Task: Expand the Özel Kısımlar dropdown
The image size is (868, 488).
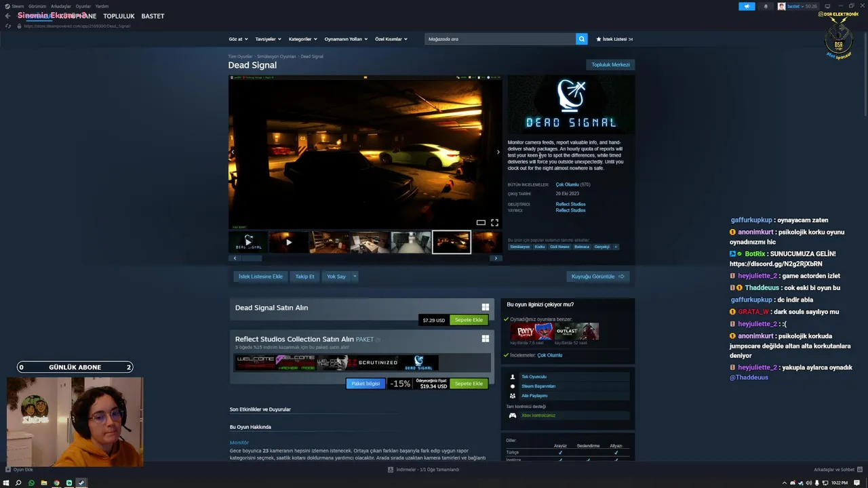Action: [391, 39]
